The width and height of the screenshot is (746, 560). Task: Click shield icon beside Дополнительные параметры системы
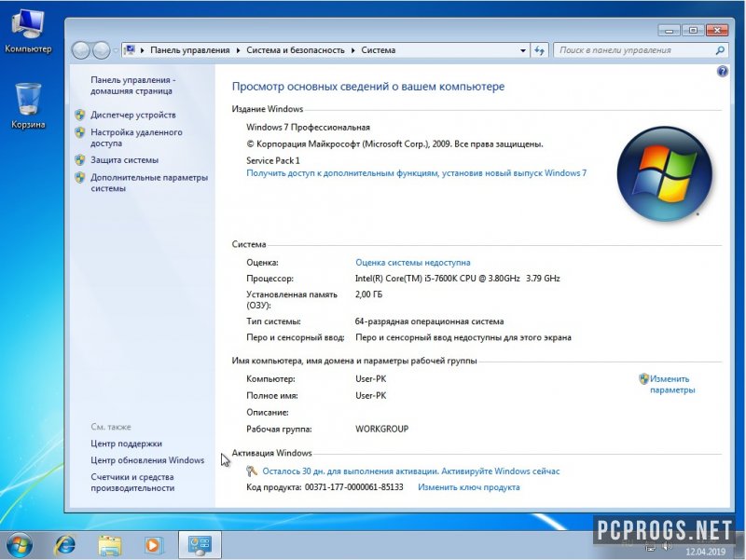[x=80, y=178]
